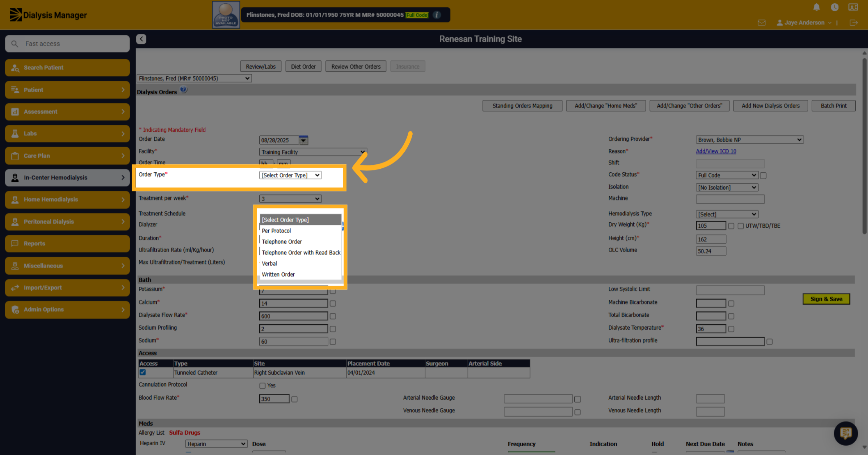This screenshot has width=868, height=455.
Task: Open the clock history icon
Action: coord(834,7)
